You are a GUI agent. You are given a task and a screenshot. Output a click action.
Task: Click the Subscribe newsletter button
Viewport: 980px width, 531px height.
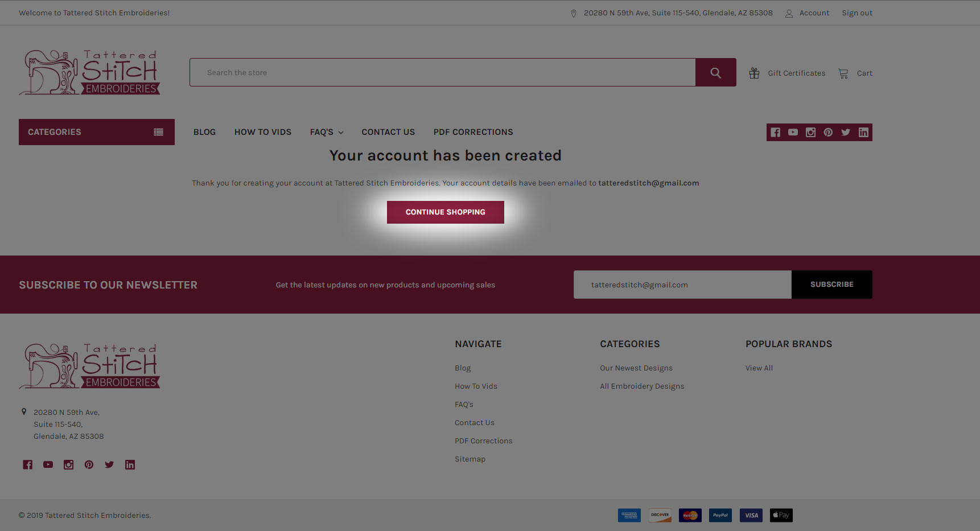(831, 285)
